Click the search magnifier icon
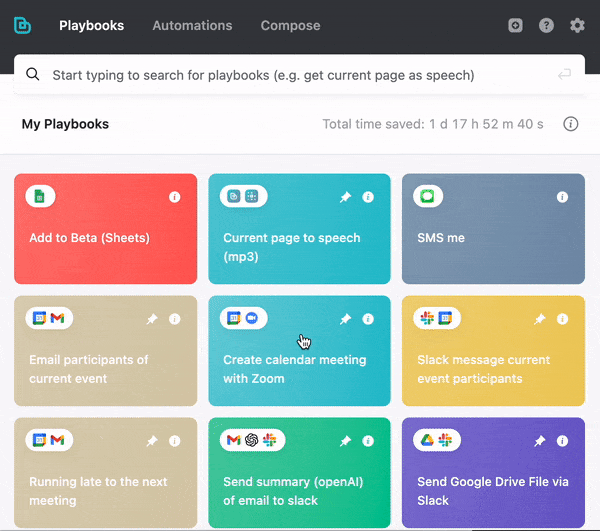The width and height of the screenshot is (600, 531). click(33, 74)
